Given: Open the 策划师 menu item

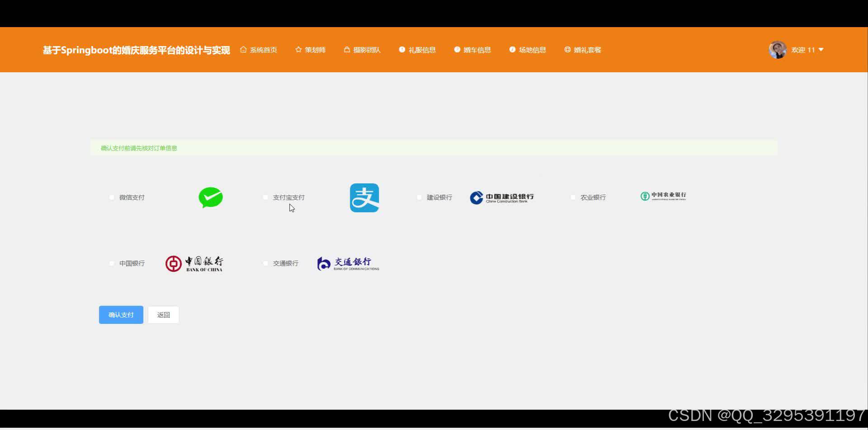Looking at the screenshot, I should (x=310, y=50).
